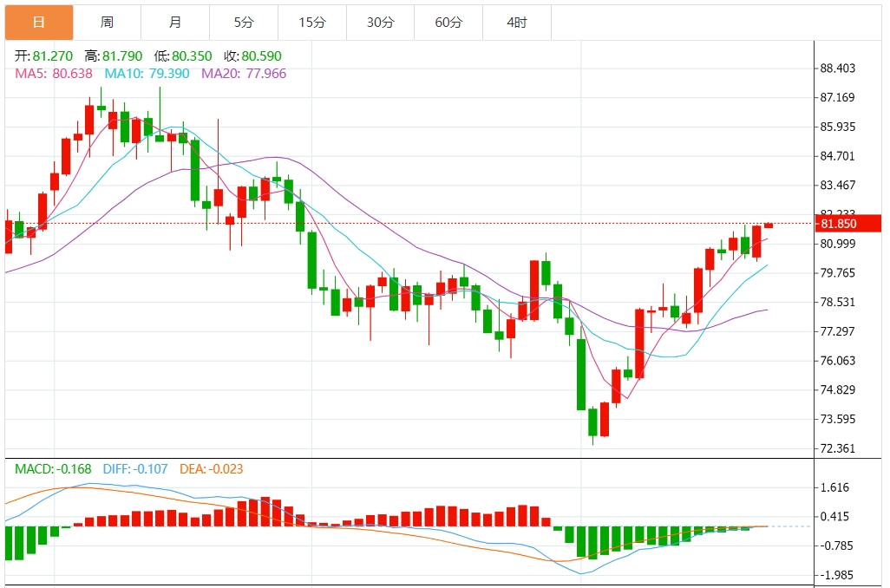Image resolution: width=890 pixels, height=588 pixels.
Task: Click the 80.999 price axis label
Action: click(x=838, y=244)
